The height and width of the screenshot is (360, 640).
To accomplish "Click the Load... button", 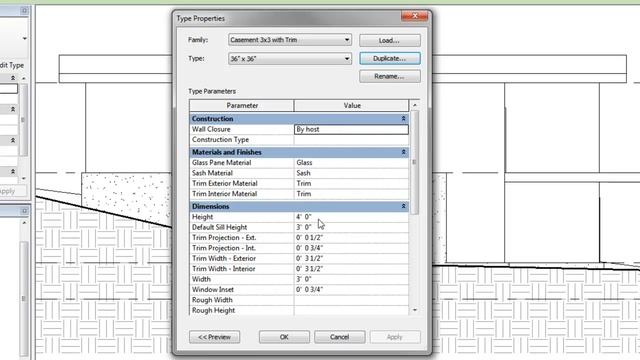I will tap(390, 40).
